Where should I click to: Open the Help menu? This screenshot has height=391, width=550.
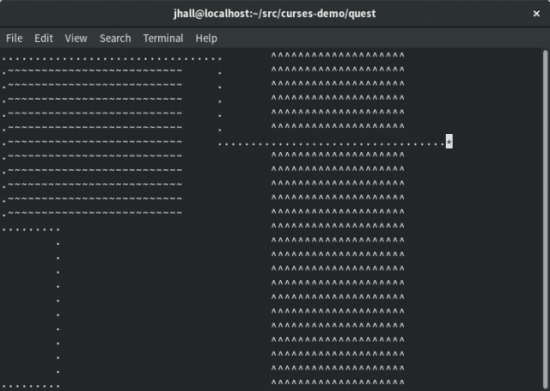(x=206, y=38)
